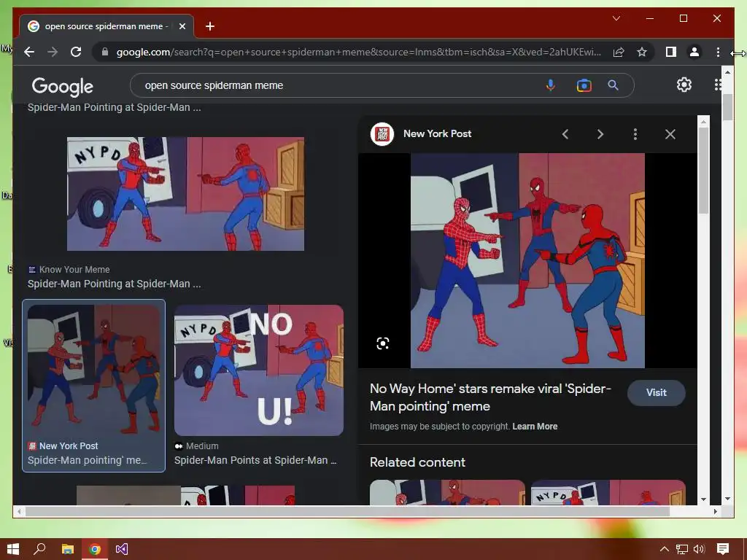Show hidden system tray icons

click(x=664, y=549)
